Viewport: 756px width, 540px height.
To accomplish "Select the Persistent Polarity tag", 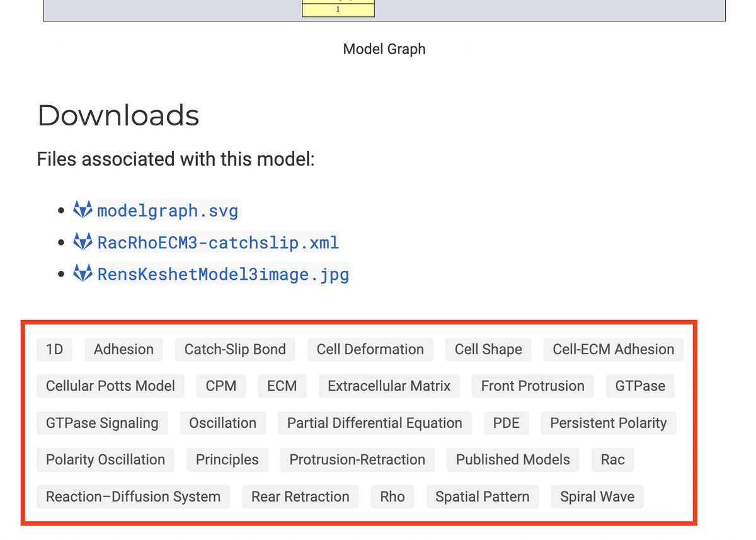I will tap(608, 423).
